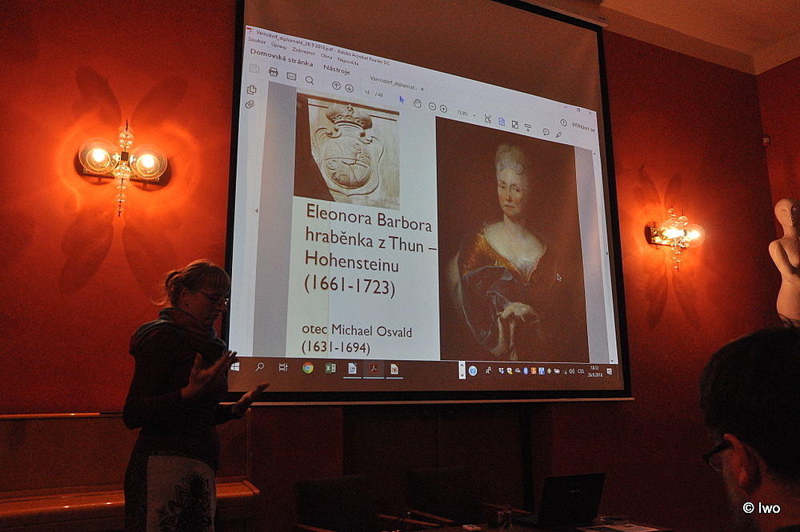
Task: Open the People icon on the taskbar
Action: (x=488, y=371)
